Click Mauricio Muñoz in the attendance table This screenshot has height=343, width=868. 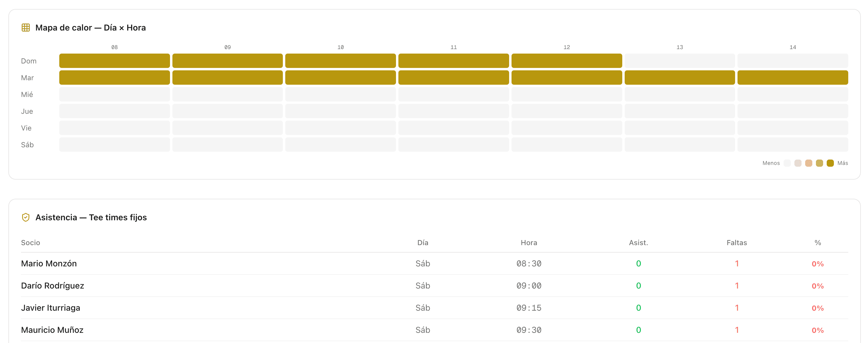[x=52, y=330]
